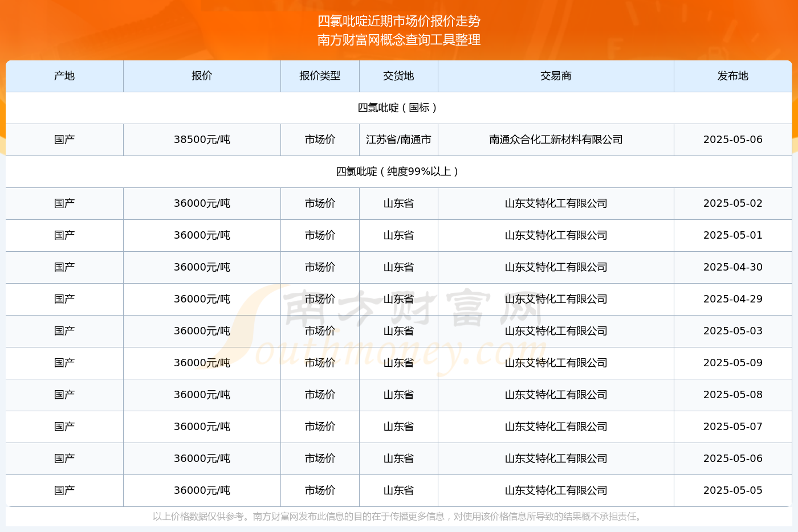Click the date 2025-04-30
The height and width of the screenshot is (532, 798).
click(732, 267)
